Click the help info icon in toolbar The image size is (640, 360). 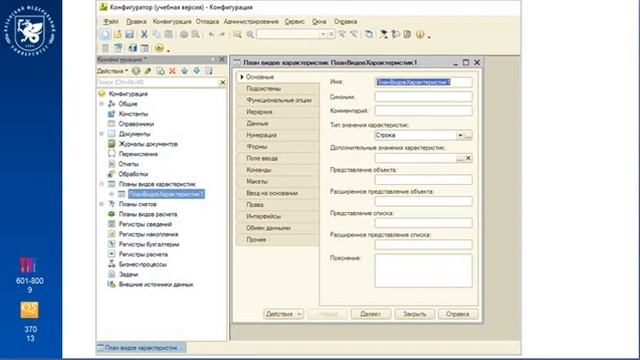420,35
